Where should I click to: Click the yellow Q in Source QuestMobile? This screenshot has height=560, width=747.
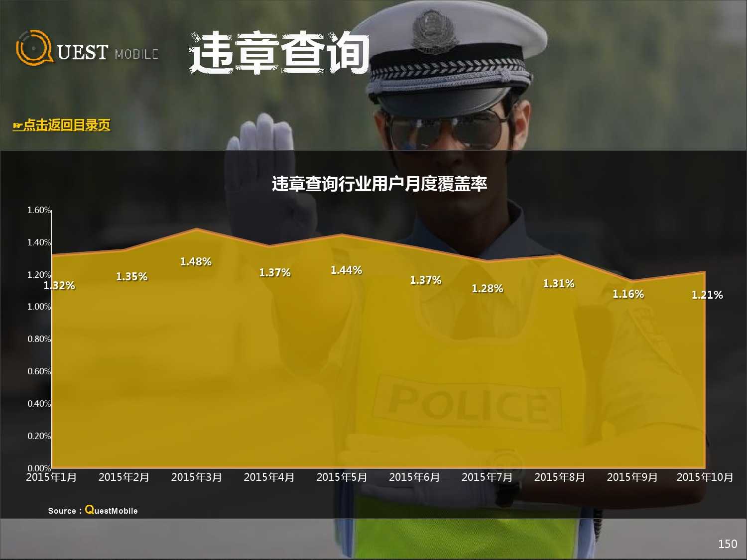[89, 509]
